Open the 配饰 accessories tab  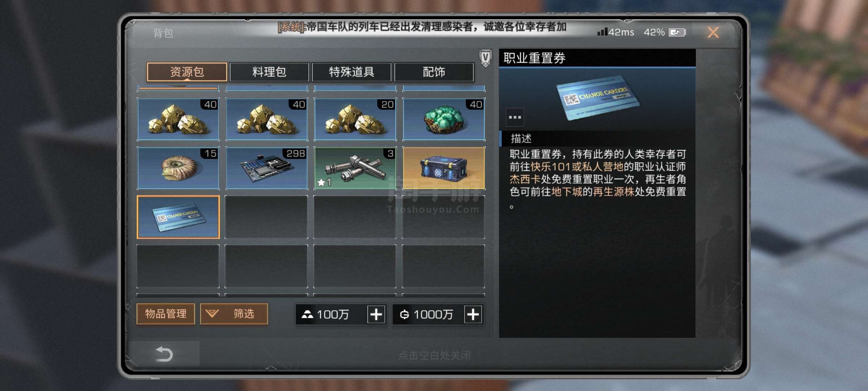pos(434,72)
